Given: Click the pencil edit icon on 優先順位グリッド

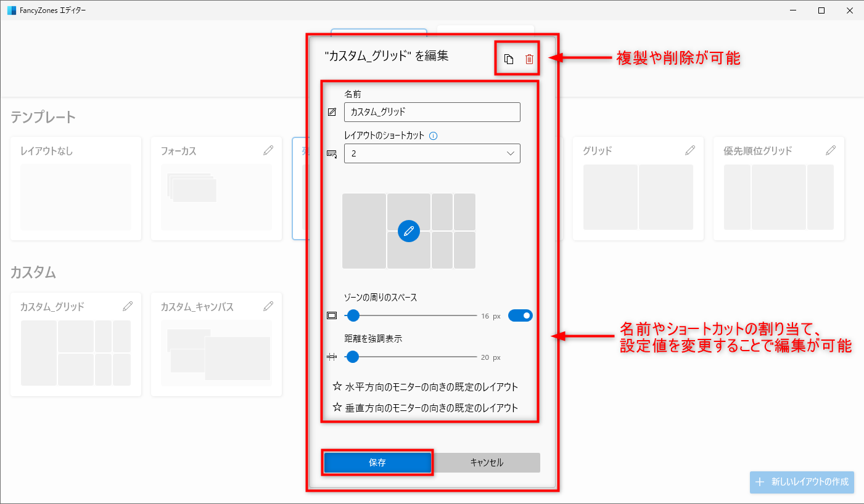Looking at the screenshot, I should point(831,150).
